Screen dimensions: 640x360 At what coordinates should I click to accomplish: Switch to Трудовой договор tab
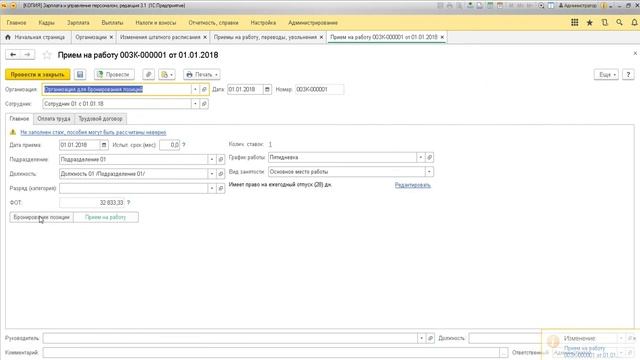point(100,119)
